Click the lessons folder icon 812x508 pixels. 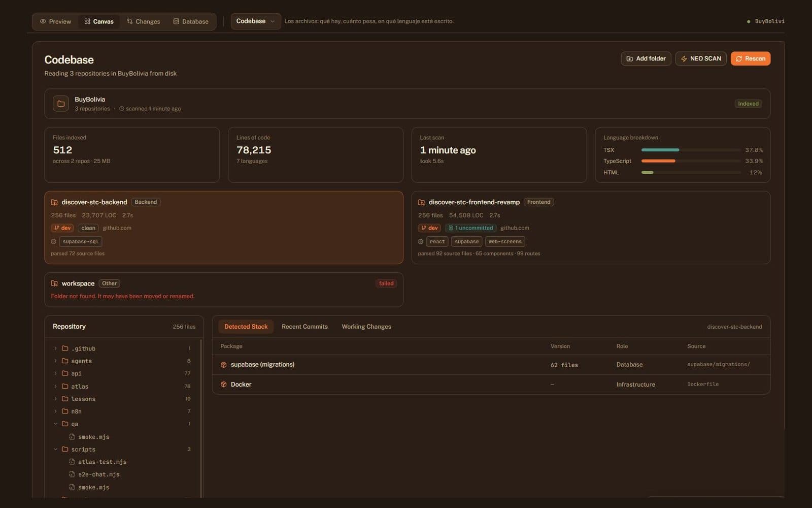65,399
